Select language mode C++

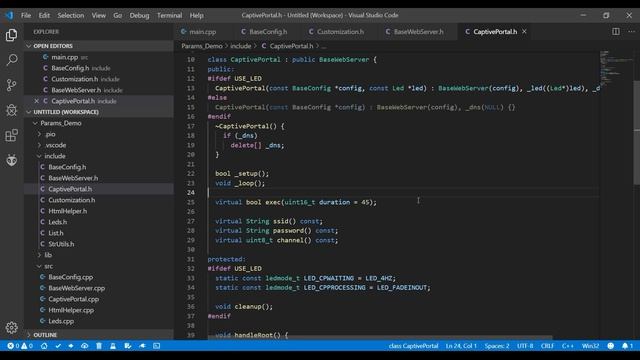[567, 346]
